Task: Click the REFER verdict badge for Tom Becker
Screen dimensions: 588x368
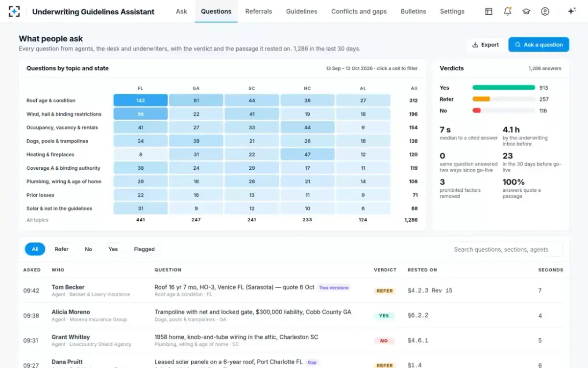Action: (385, 291)
